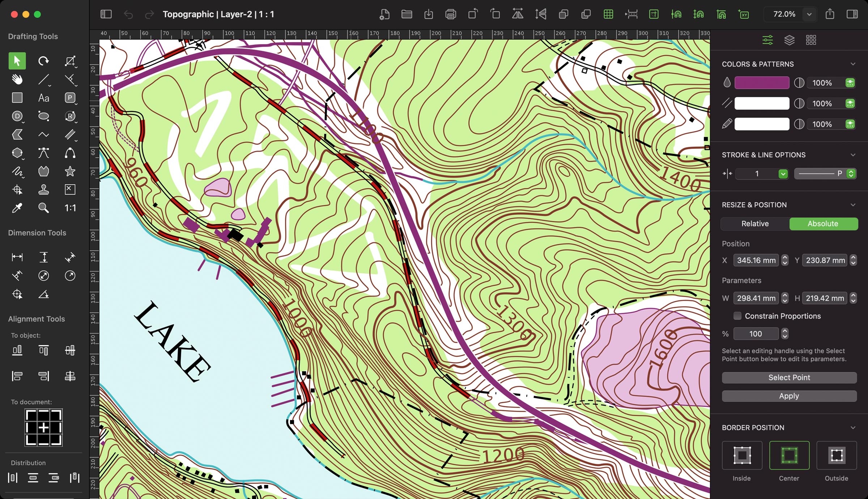Collapse the Stroke & Line Options section

point(853,155)
